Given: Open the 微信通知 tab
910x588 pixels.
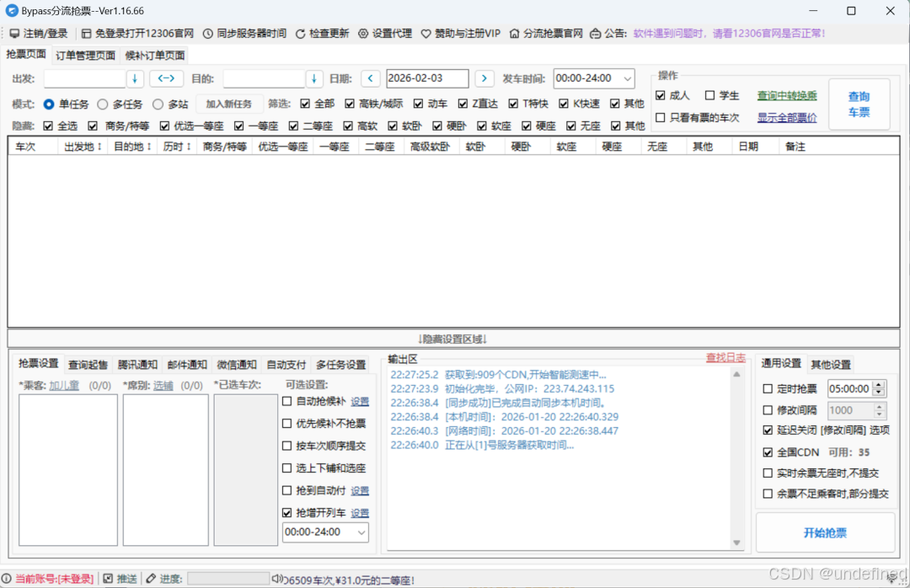Looking at the screenshot, I should [x=236, y=365].
